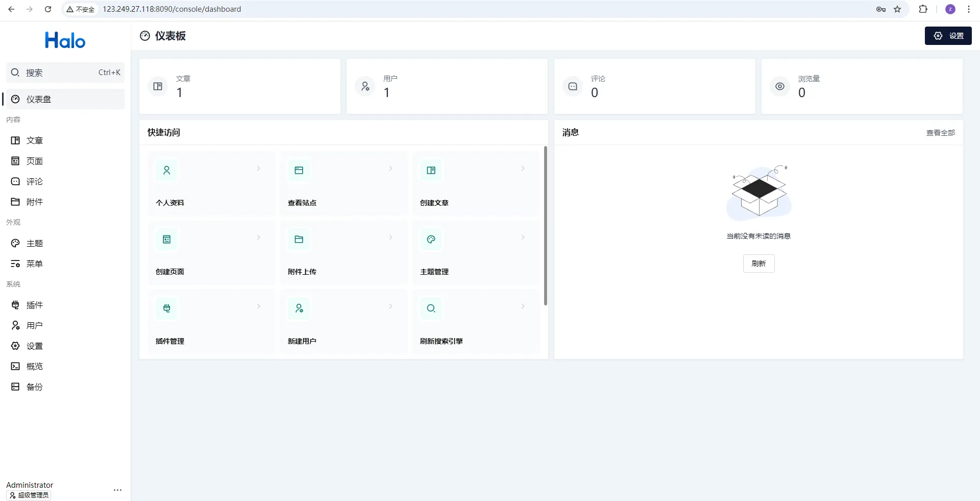980x501 pixels.
Task: Bookmark this page with the star icon
Action: pos(897,9)
